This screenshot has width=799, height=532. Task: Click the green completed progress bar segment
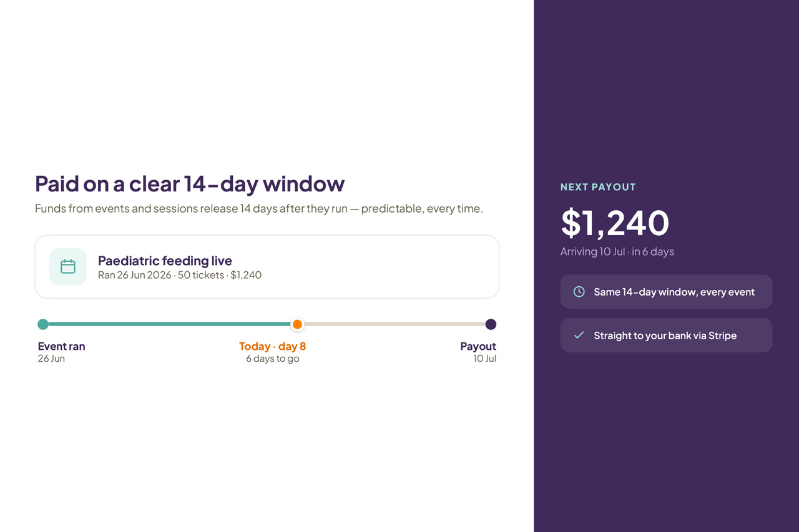pos(170,324)
